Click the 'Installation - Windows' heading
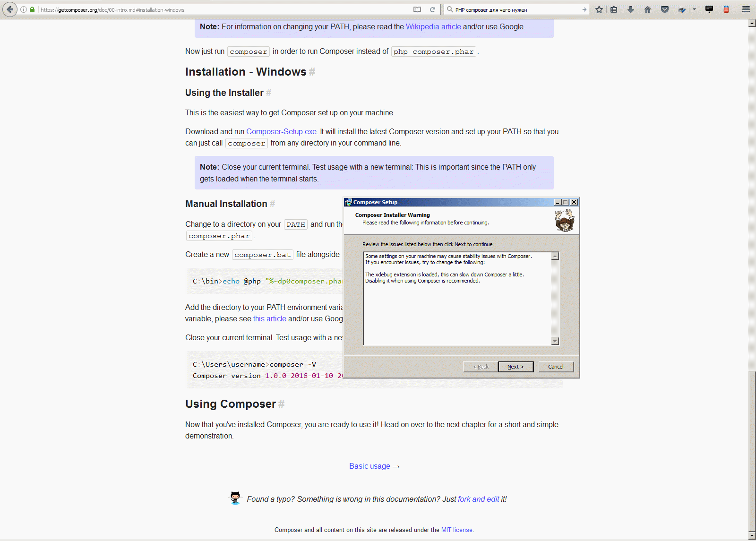 [x=246, y=72]
